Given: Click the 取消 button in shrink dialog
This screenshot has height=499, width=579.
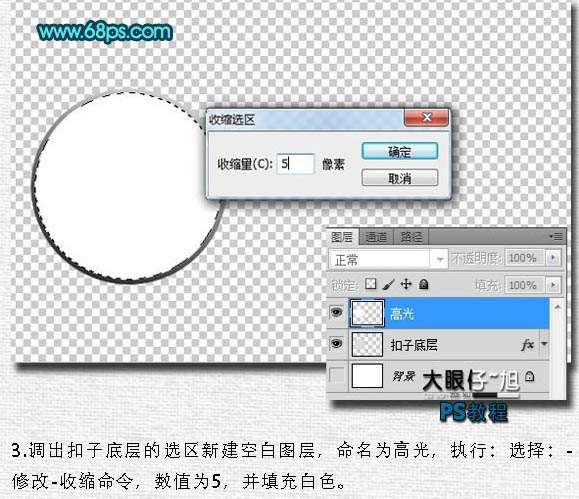Looking at the screenshot, I should tap(400, 178).
